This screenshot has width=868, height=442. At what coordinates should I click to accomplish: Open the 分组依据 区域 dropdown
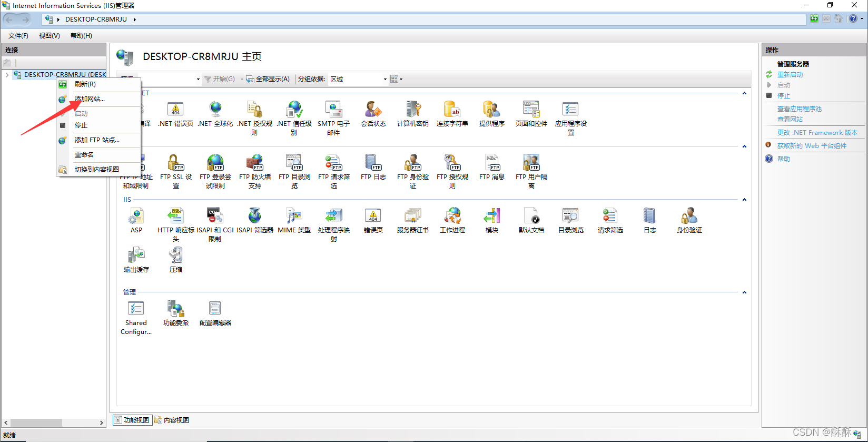click(x=358, y=79)
